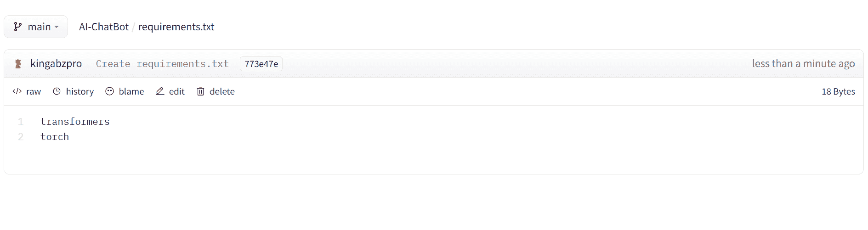The image size is (868, 230).
Task: Click the raw code brackets icon
Action: point(17,91)
